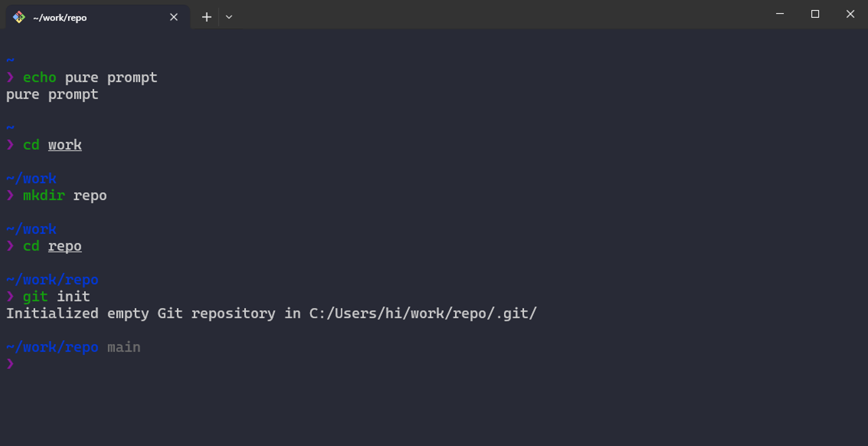Viewport: 868px width, 446px height.
Task: Minimize the terminal window
Action: pyautogui.click(x=780, y=14)
